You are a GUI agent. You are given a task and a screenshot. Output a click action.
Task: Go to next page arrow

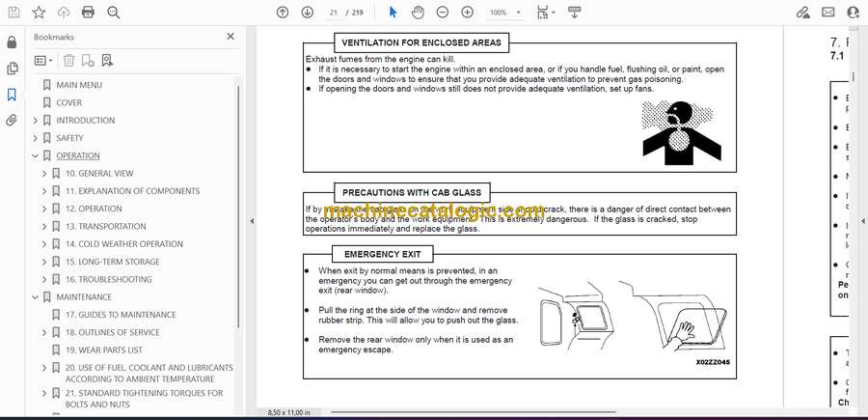point(308,13)
